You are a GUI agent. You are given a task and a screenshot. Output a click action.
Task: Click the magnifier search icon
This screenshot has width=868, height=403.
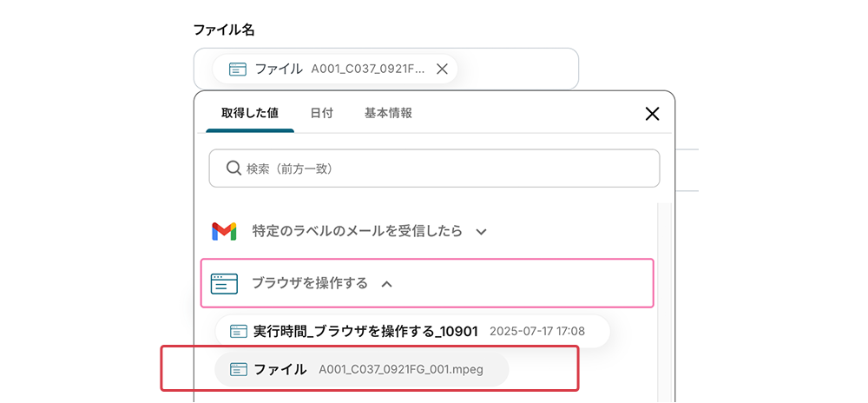[233, 168]
